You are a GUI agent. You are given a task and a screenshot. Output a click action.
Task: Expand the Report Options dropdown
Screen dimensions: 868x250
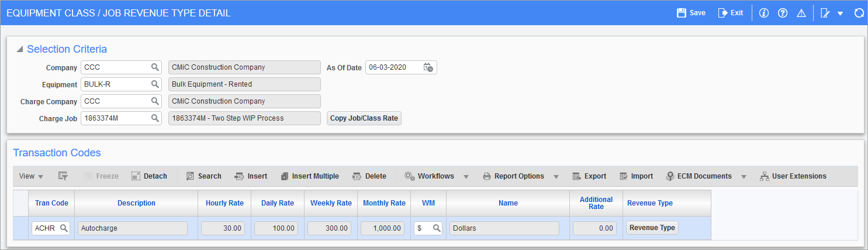coord(556,176)
